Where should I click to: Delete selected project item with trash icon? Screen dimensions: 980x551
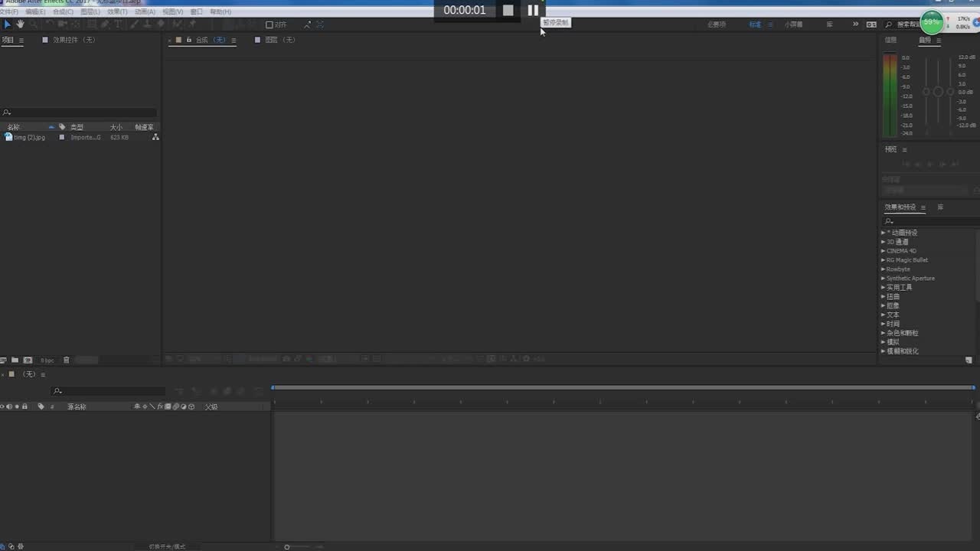pyautogui.click(x=66, y=360)
